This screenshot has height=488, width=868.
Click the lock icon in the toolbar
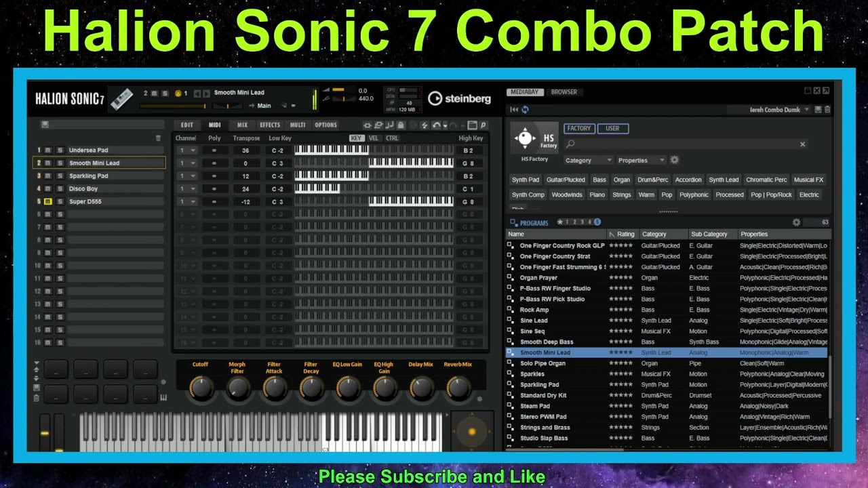401,125
